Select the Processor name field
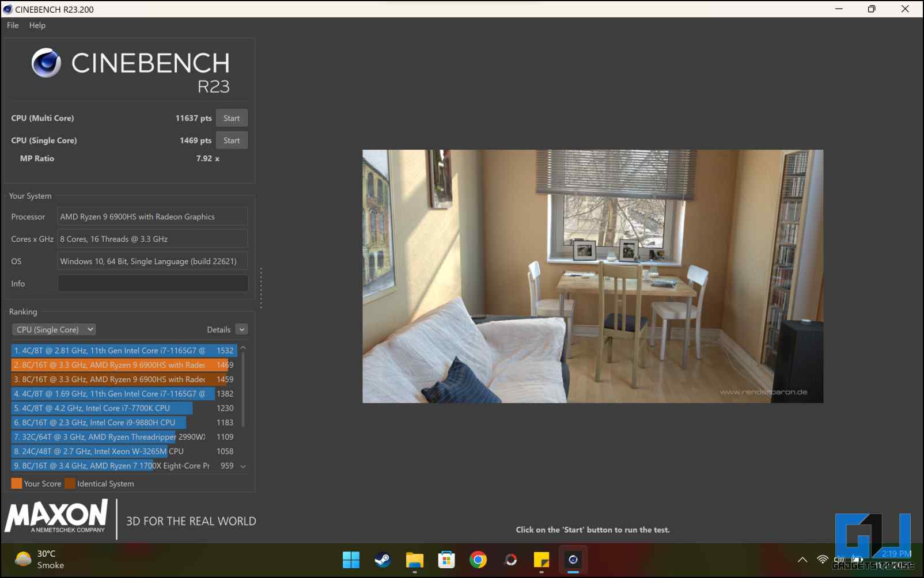This screenshot has height=578, width=924. point(153,216)
